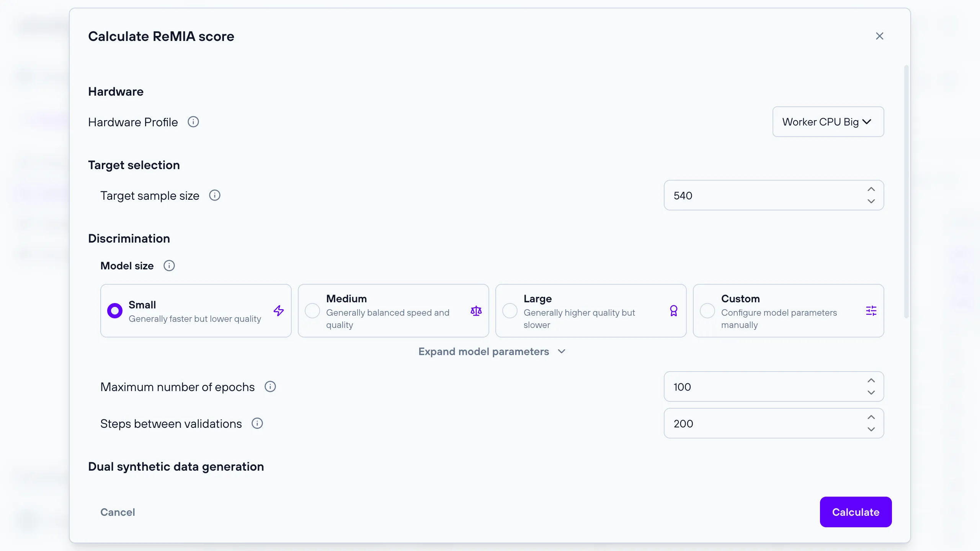Click the 'Target selection' section heading

pyautogui.click(x=134, y=165)
